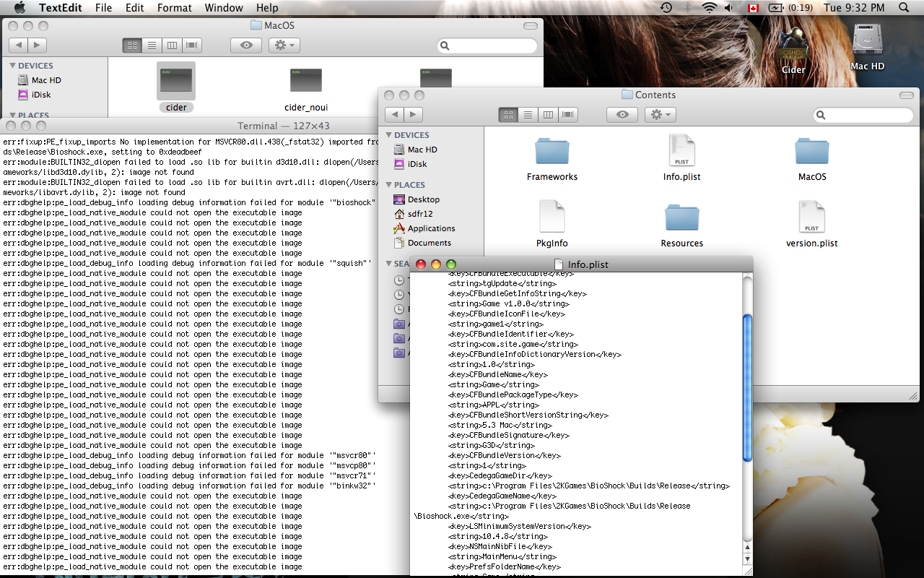The width and height of the screenshot is (924, 578).
Task: Select the cider_noui executable icon
Action: (x=306, y=81)
